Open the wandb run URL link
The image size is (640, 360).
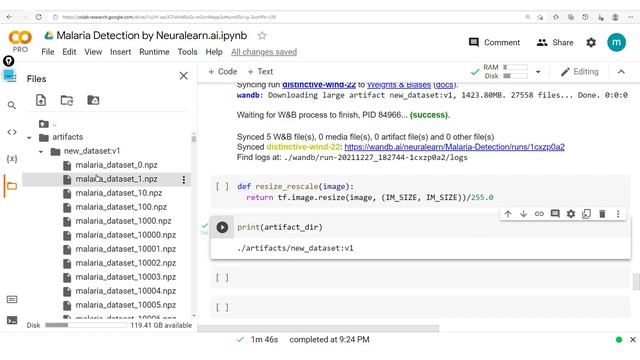pos(454,147)
